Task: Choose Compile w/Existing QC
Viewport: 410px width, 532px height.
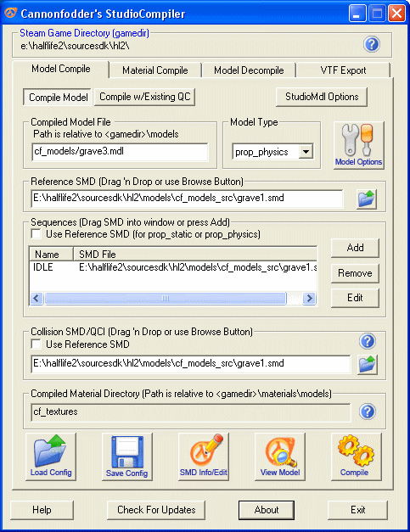Action: point(145,97)
